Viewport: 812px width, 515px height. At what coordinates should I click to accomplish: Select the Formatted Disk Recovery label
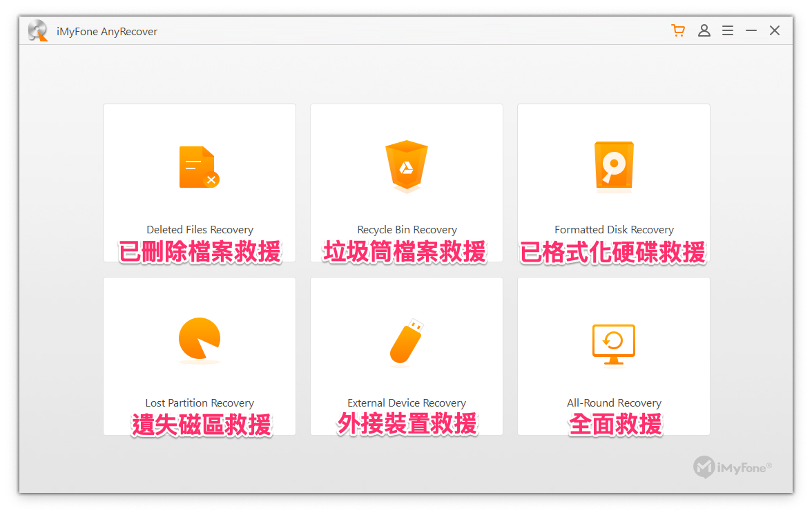tap(615, 229)
